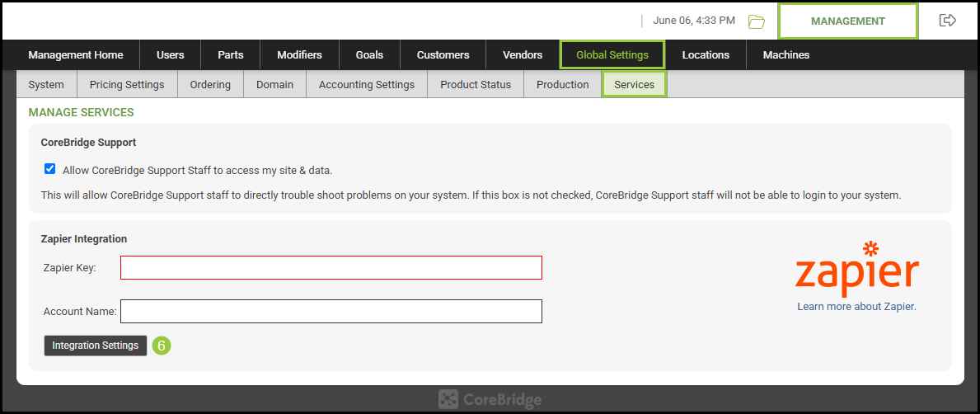Switch to the Accounting Settings tab
This screenshot has height=414, width=980.
pyautogui.click(x=367, y=84)
